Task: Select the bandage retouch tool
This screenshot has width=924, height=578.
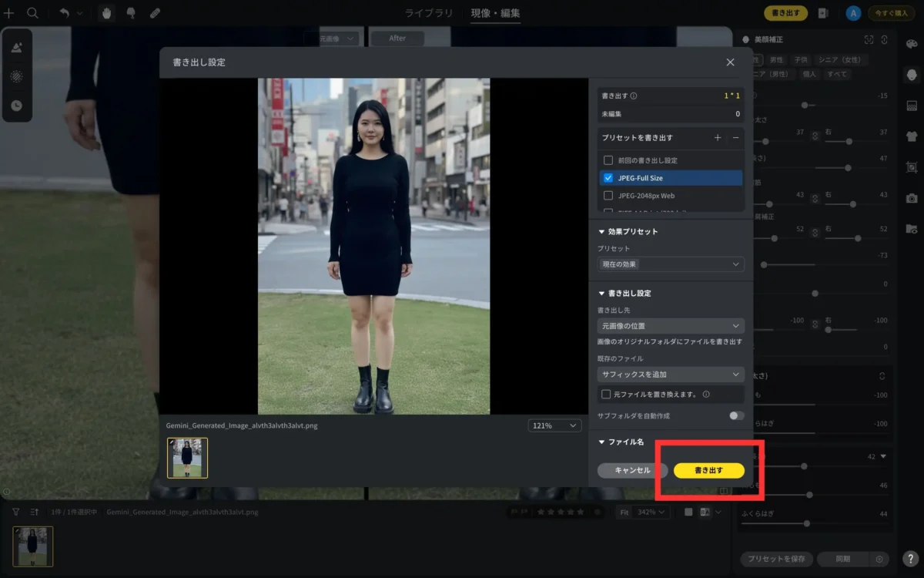Action: (155, 13)
